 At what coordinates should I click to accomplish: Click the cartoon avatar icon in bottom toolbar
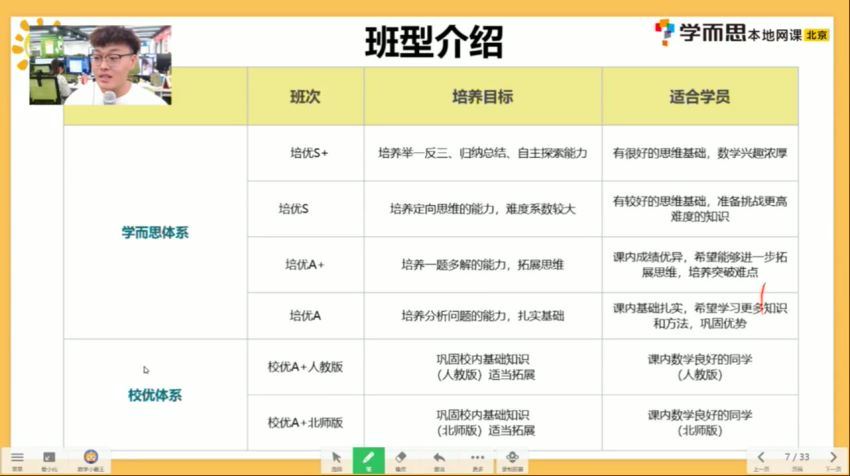91,457
